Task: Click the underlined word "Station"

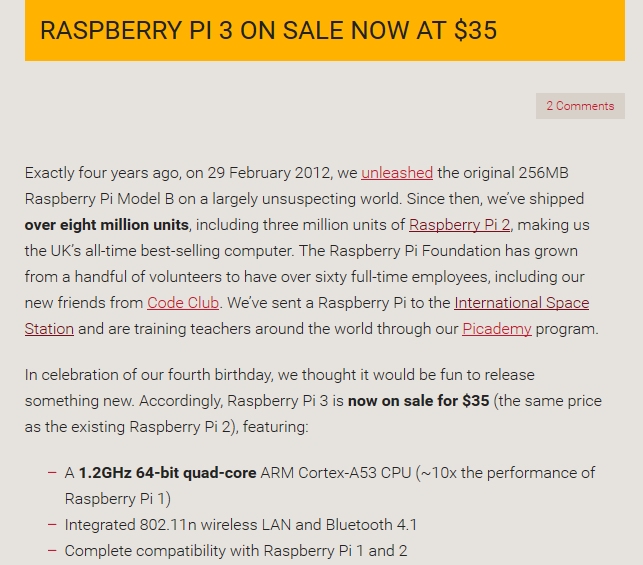Action: coord(49,329)
